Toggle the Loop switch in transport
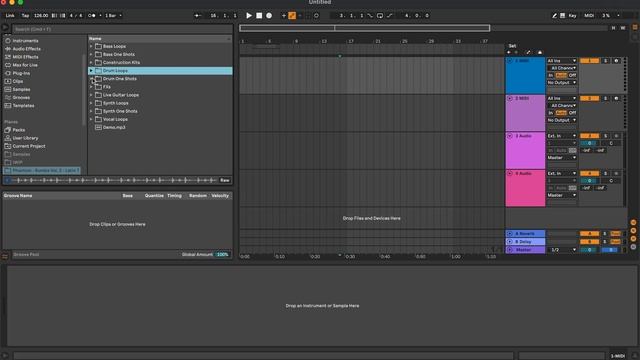The width and height of the screenshot is (640, 360). point(380,16)
